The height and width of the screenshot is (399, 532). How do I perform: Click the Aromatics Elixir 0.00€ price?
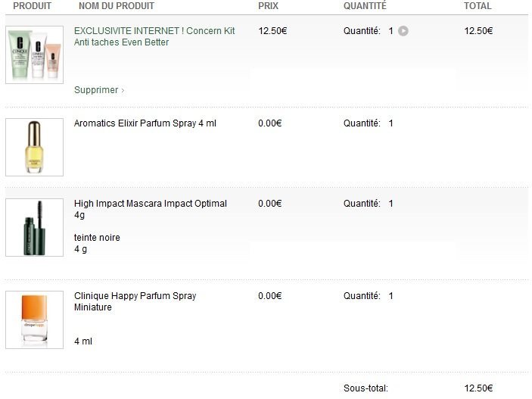[269, 123]
